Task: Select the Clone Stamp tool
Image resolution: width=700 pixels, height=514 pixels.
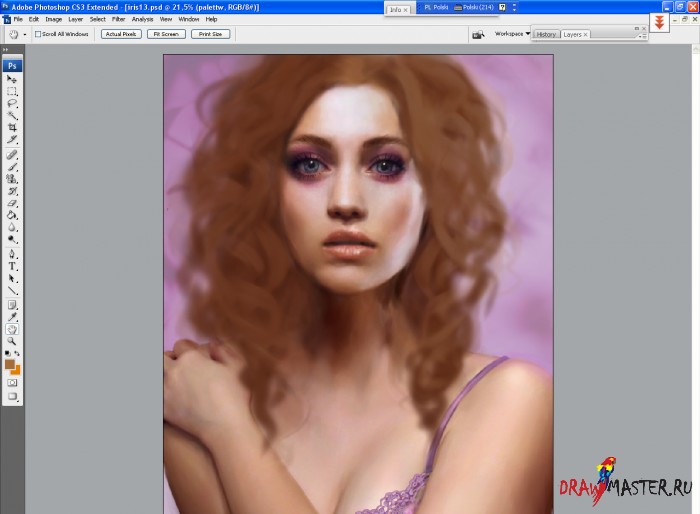Action: click(x=12, y=179)
